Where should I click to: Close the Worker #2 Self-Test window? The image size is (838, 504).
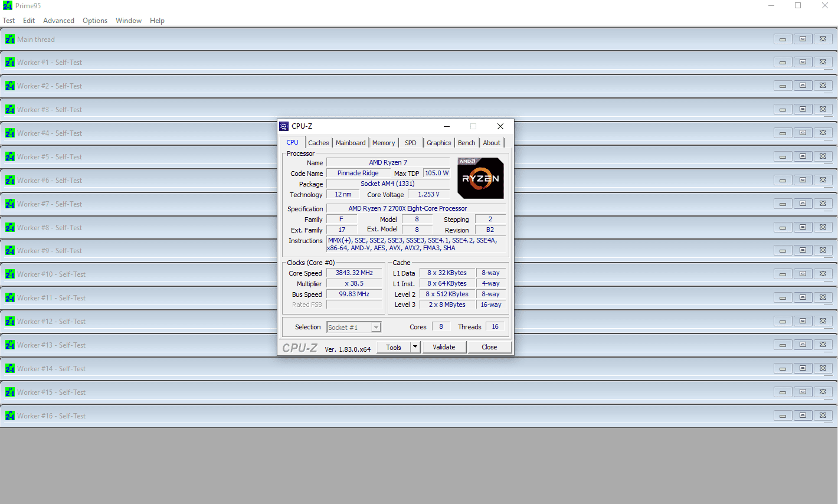click(823, 86)
